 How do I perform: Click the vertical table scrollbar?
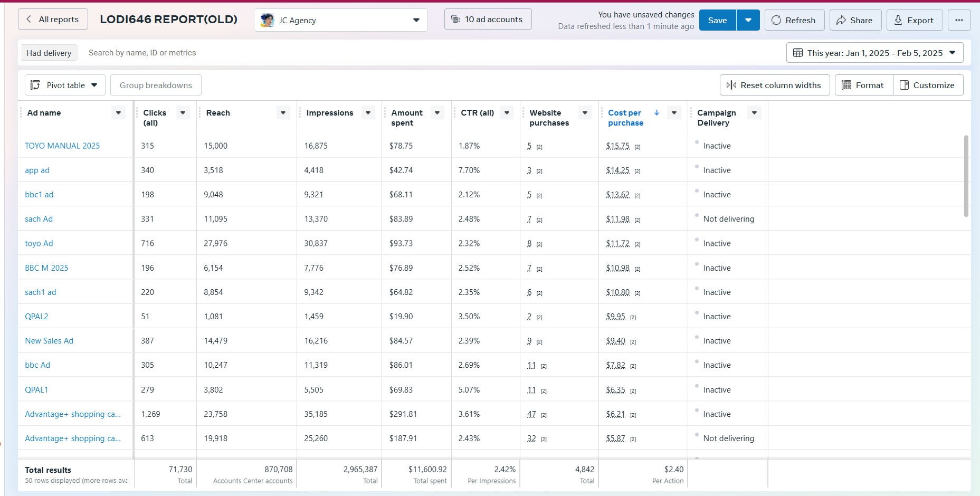[966, 176]
